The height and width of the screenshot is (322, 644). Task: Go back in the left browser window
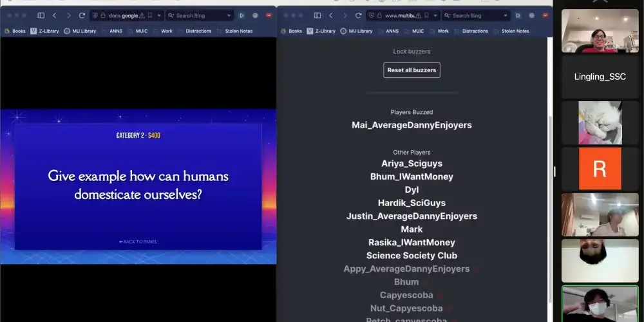[x=55, y=15]
